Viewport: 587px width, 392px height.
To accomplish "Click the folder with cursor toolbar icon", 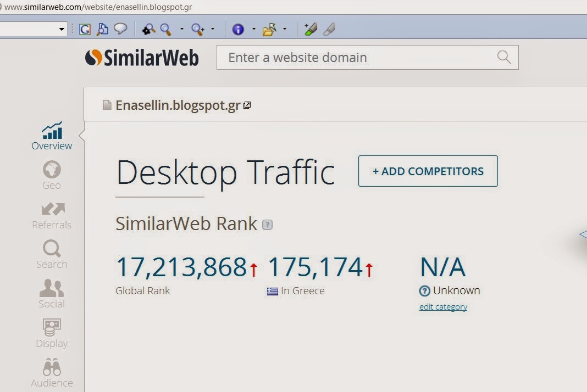I will click(269, 29).
